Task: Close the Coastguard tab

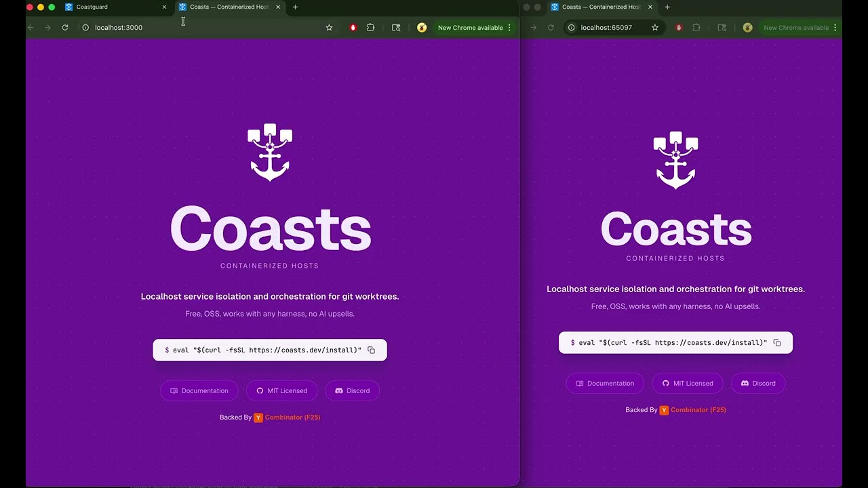Action: (x=164, y=7)
